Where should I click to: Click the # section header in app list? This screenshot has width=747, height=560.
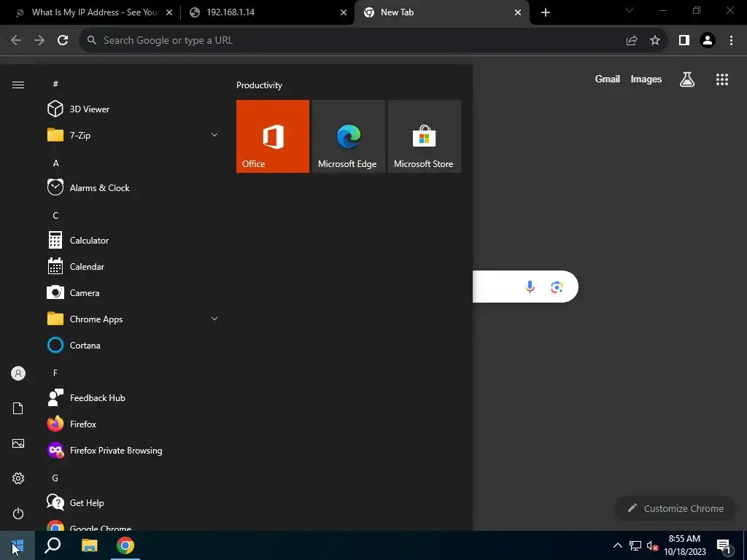click(x=55, y=84)
